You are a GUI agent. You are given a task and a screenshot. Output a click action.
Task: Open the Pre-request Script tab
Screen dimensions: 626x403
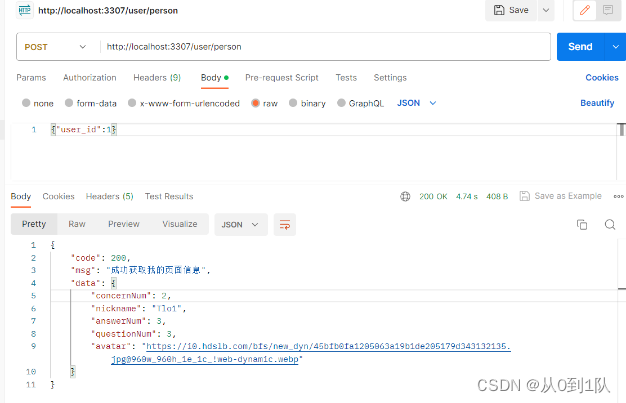[x=281, y=77]
